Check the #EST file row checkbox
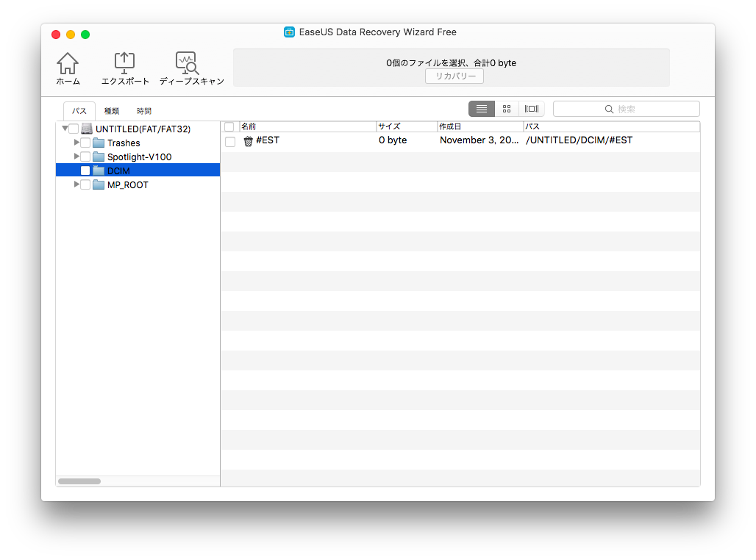The width and height of the screenshot is (756, 560). pyautogui.click(x=230, y=141)
